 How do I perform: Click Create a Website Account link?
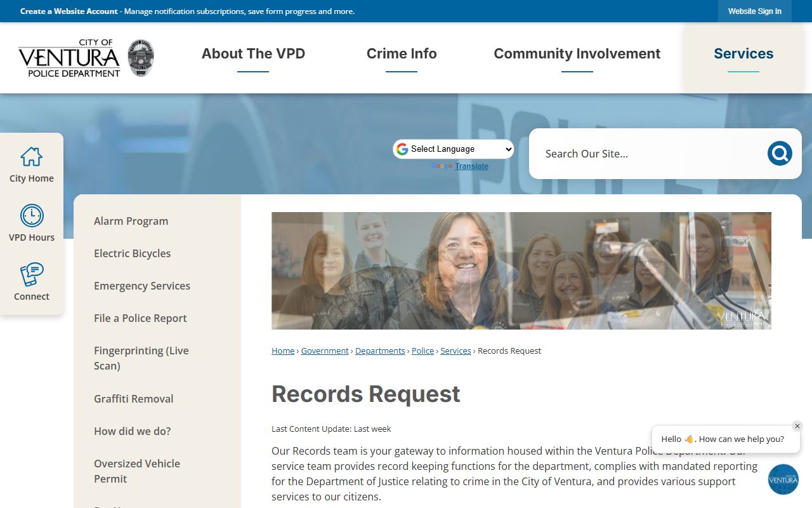pyautogui.click(x=69, y=11)
